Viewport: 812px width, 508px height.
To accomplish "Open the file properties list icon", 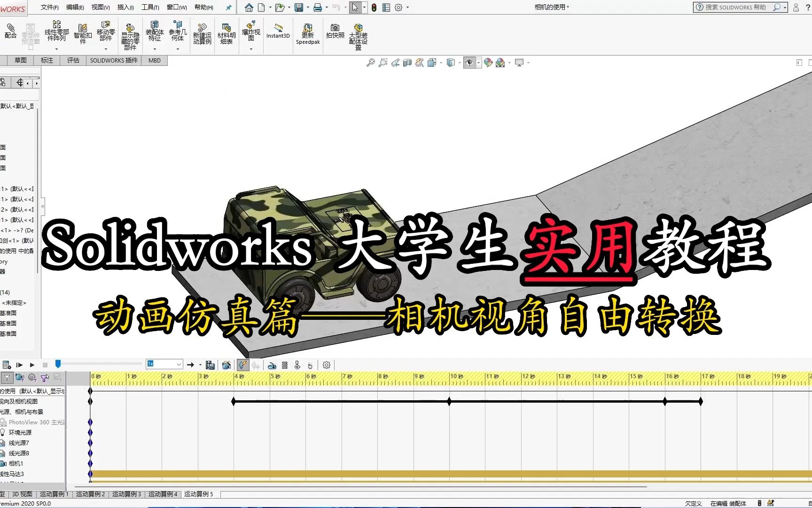I will click(x=386, y=8).
